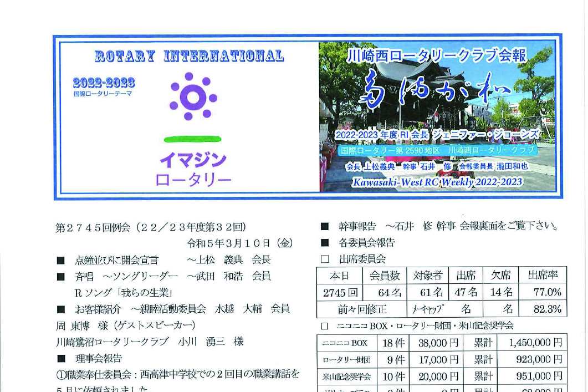Click the 38,000円 amount cell
This screenshot has width=588, height=392.
[x=436, y=343]
